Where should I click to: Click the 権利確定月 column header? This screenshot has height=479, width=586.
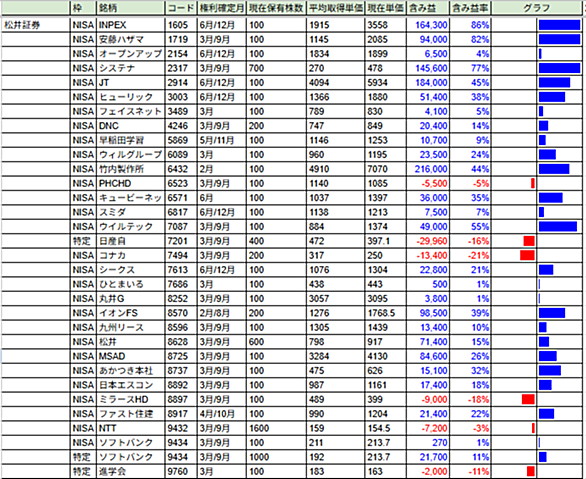pos(221,8)
